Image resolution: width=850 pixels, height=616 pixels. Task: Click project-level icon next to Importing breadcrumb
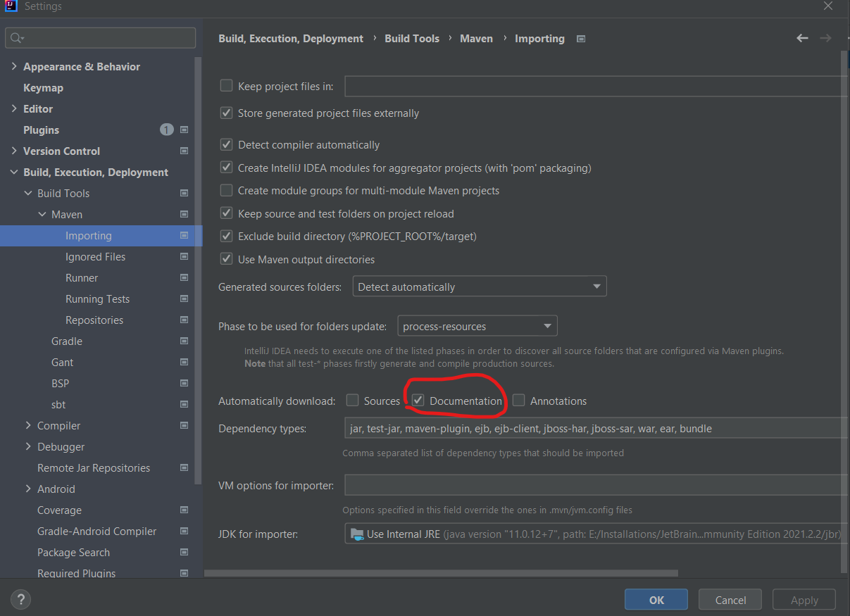[x=581, y=39]
